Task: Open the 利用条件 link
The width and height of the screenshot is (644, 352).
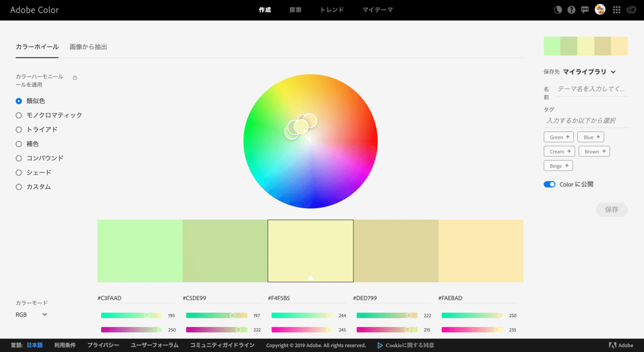Action: pos(65,346)
